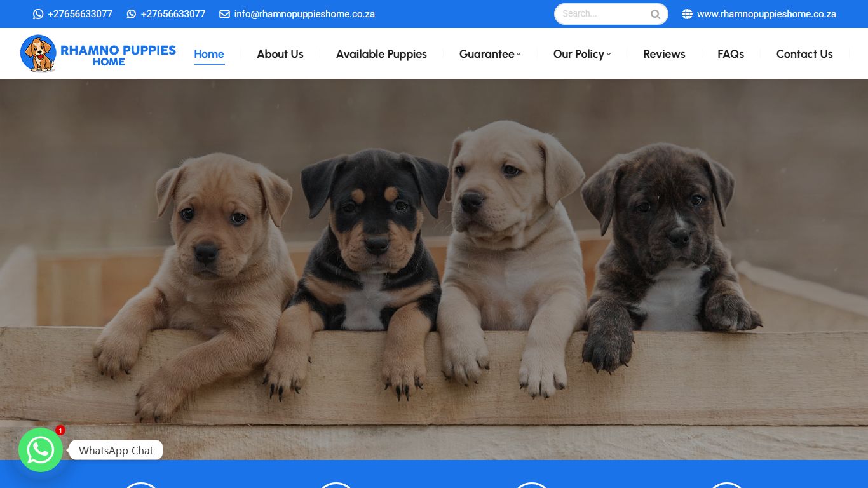Click the www.rhamnopuppieshome.co.za link
868x488 pixels.
766,13
